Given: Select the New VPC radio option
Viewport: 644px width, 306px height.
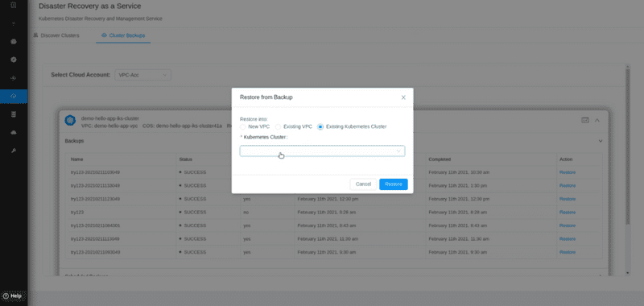Looking at the screenshot, I should tap(243, 127).
